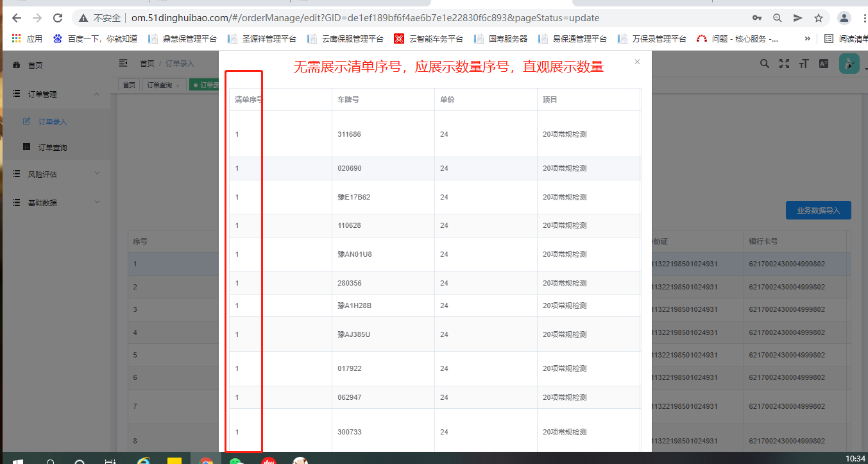This screenshot has width=868, height=464.
Task: Switch to the 订单查询 page tab
Action: (163, 85)
